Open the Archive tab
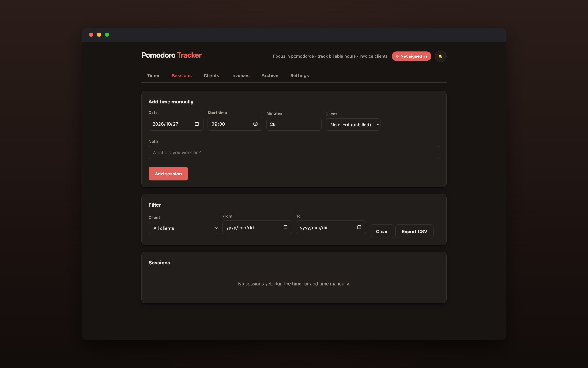The width and height of the screenshot is (588, 368). pyautogui.click(x=270, y=75)
